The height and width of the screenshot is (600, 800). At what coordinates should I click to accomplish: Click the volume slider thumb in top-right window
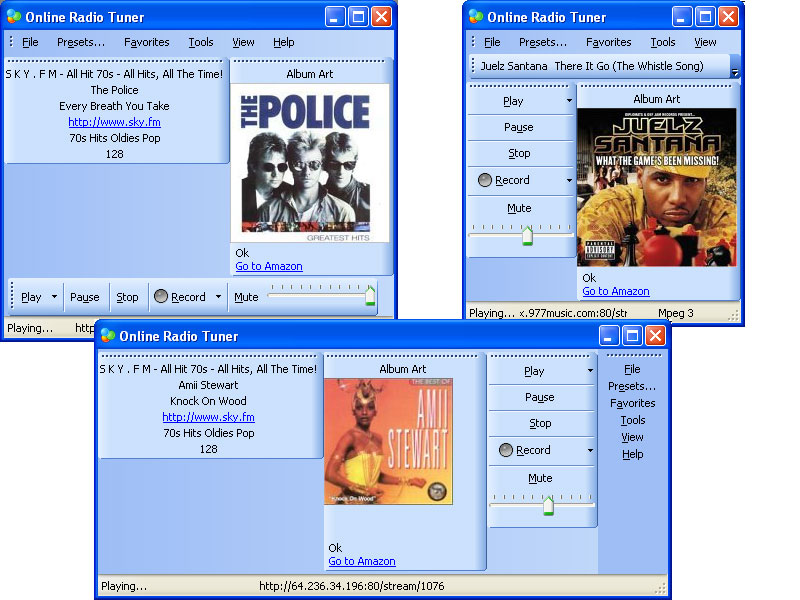527,236
